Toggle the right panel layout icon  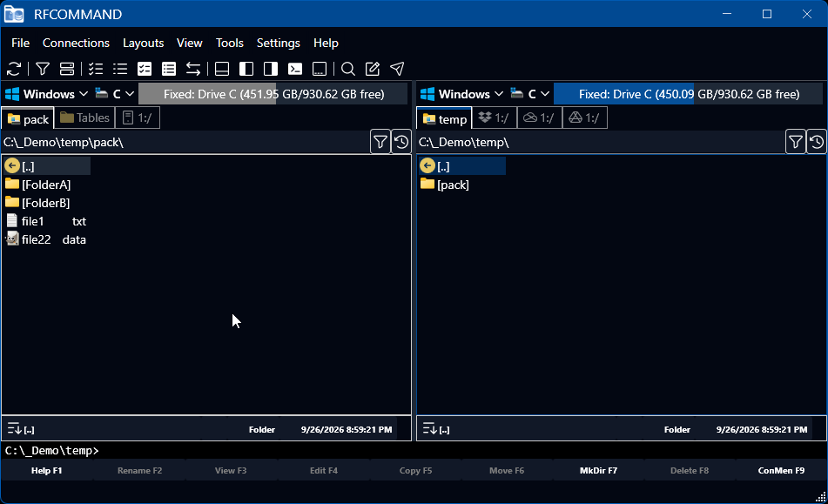[x=271, y=69]
